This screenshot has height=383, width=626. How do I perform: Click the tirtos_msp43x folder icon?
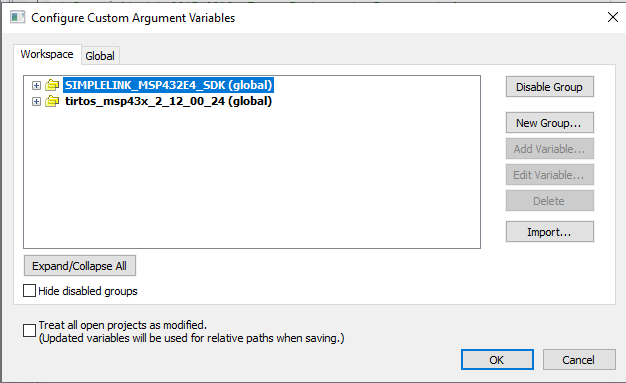52,101
